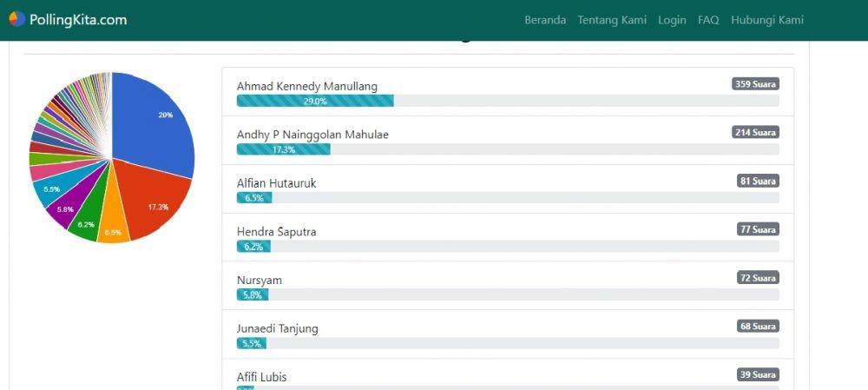Open the FAQ navigation link

click(x=708, y=20)
